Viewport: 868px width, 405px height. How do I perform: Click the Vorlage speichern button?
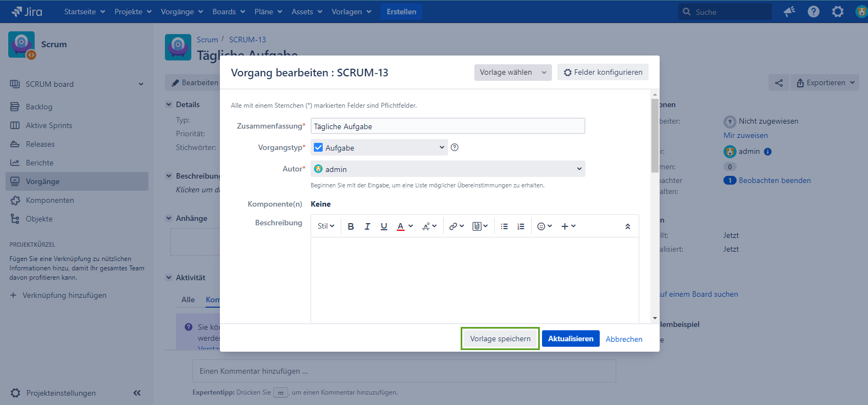500,339
